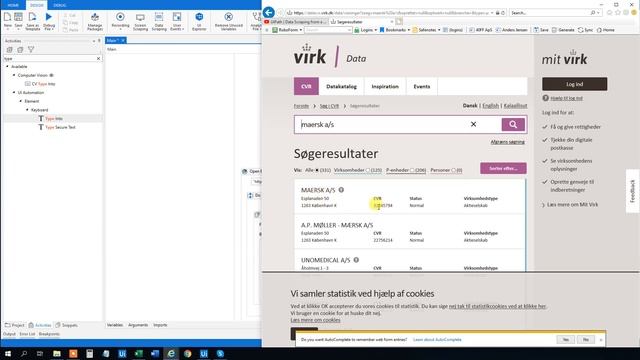Click Remove Unused Variables

coord(229,21)
